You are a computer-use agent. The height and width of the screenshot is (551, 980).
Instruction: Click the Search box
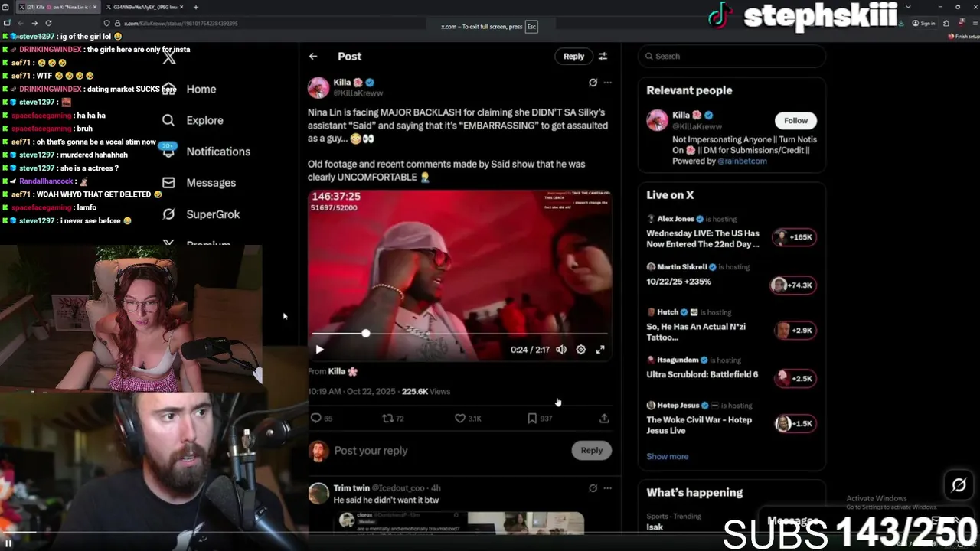point(732,56)
